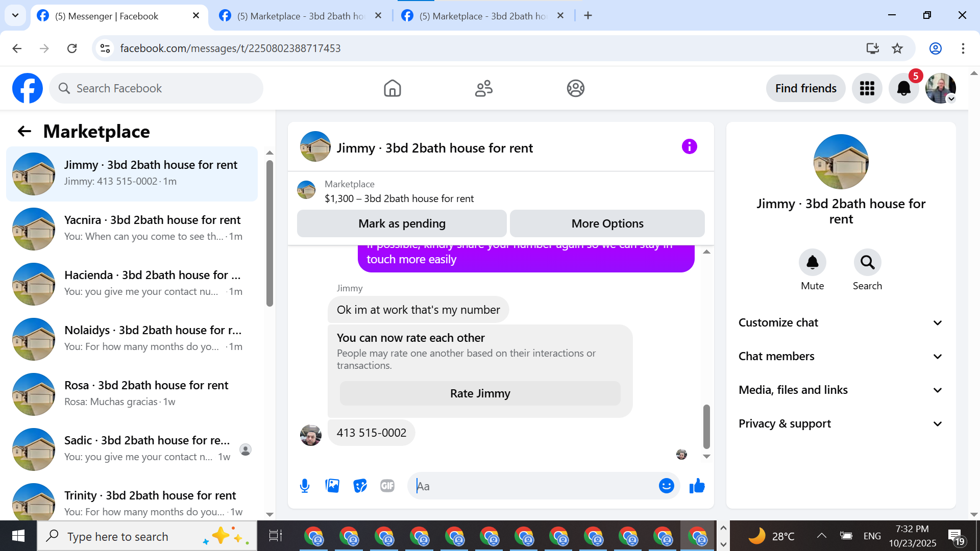Open the emoji picker in message box
The image size is (980, 551).
(666, 486)
